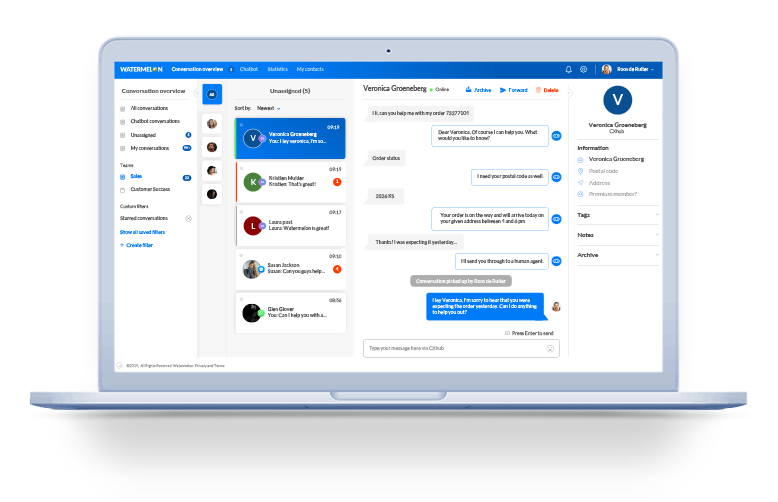The width and height of the screenshot is (778, 502).
Task: Collapse the contact details panel arrow
Action: click(x=570, y=93)
